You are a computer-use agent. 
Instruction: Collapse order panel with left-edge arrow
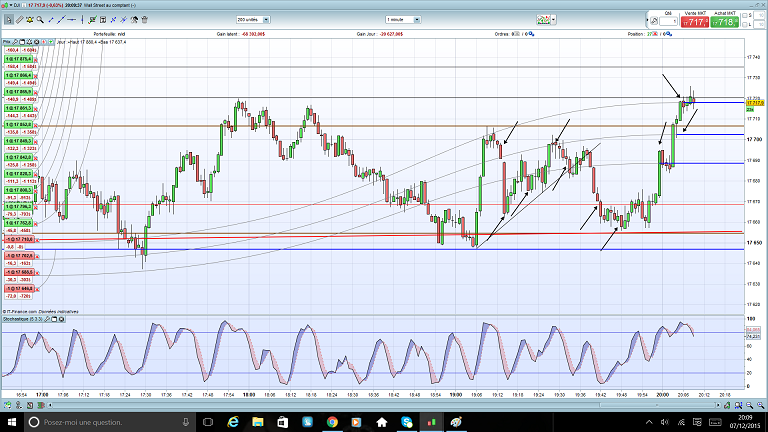647,21
